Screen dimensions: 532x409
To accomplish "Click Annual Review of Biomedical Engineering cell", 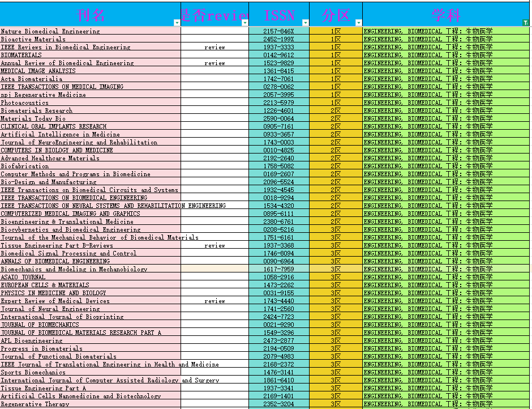I will 90,63.
